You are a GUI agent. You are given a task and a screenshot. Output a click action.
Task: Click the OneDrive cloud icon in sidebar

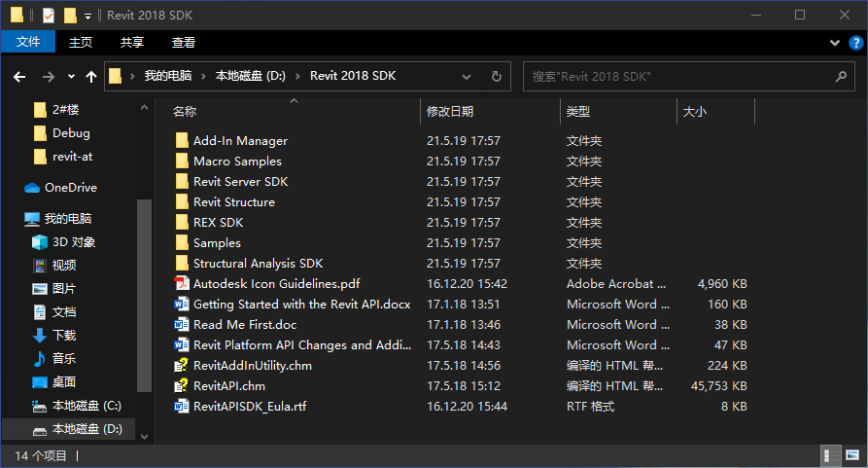[x=32, y=188]
